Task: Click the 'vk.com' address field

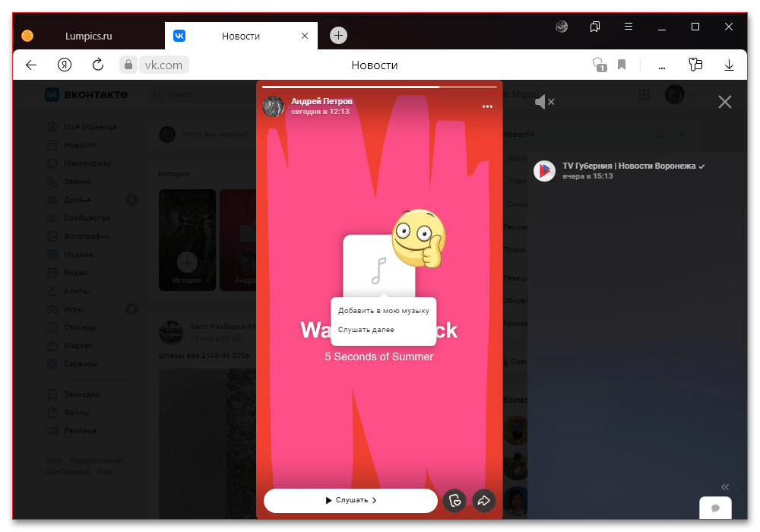Action: point(164,65)
